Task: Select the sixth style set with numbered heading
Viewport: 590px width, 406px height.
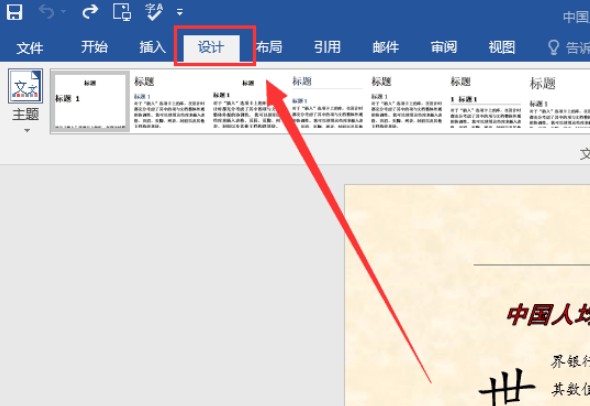Action: pos(485,102)
